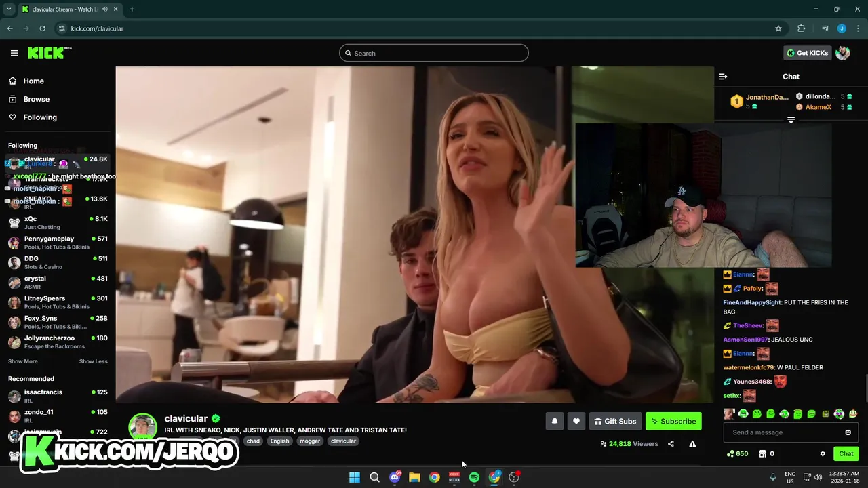Click the English tag
Image resolution: width=868 pixels, height=488 pixels.
(279, 441)
